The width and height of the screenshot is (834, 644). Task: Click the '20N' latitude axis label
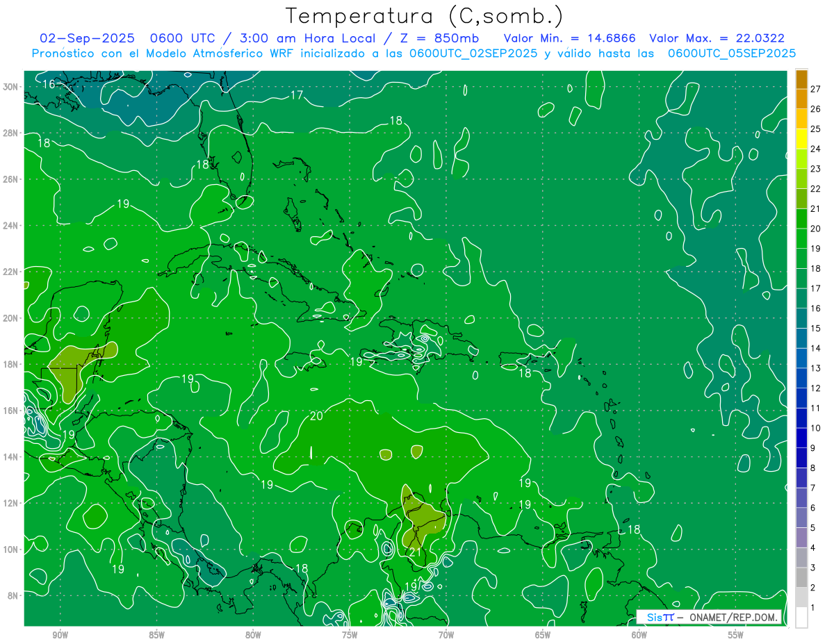tap(12, 318)
